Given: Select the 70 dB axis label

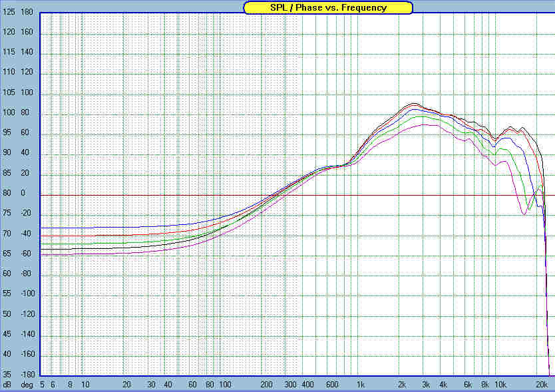Looking at the screenshot, I should coord(7,234).
